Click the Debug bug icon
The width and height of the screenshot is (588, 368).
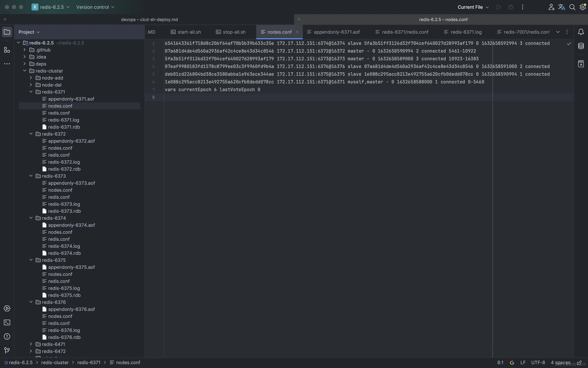pos(511,7)
